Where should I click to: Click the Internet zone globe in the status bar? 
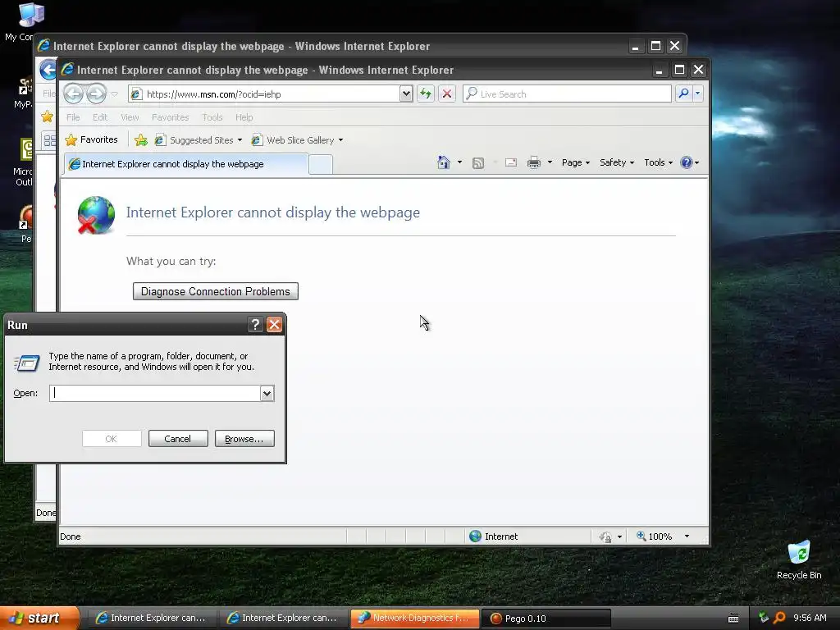tap(475, 536)
